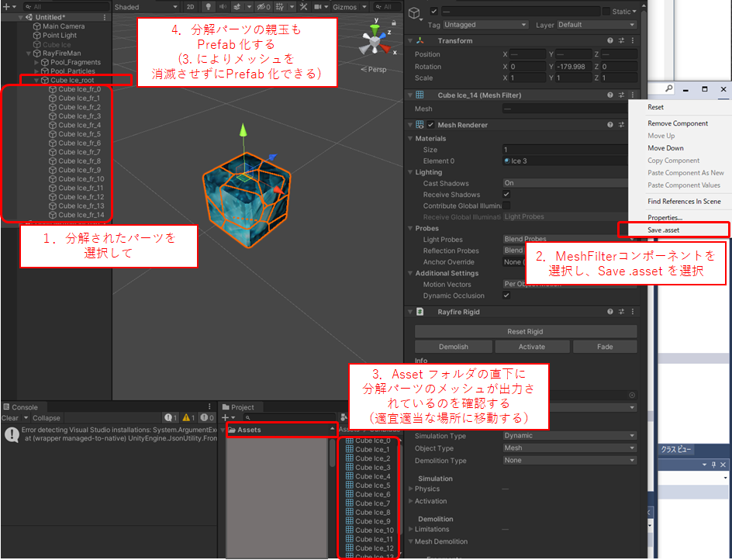Choose Save .asset in context menu
Image resolution: width=732 pixels, height=560 pixels.
click(x=680, y=230)
